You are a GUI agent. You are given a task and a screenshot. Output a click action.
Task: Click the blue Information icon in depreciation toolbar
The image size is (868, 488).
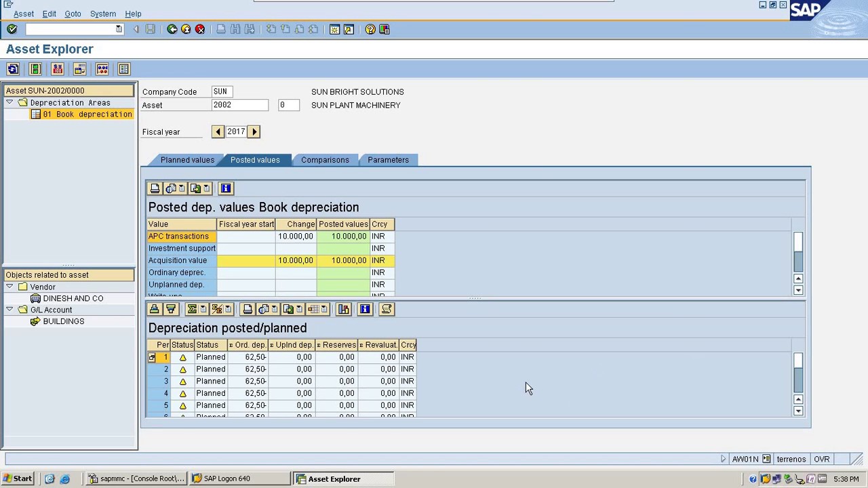pyautogui.click(x=365, y=309)
